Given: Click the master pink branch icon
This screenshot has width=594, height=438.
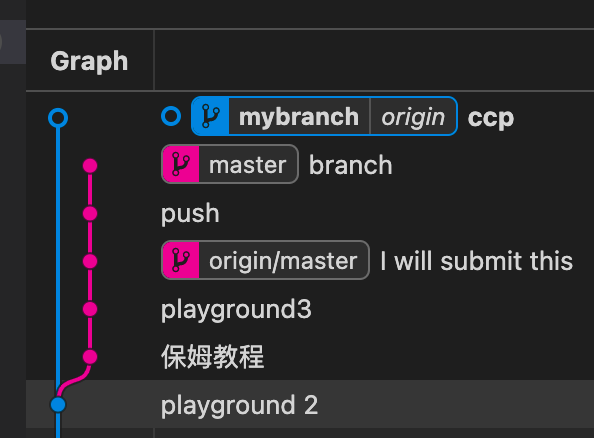Looking at the screenshot, I should 181,164.
